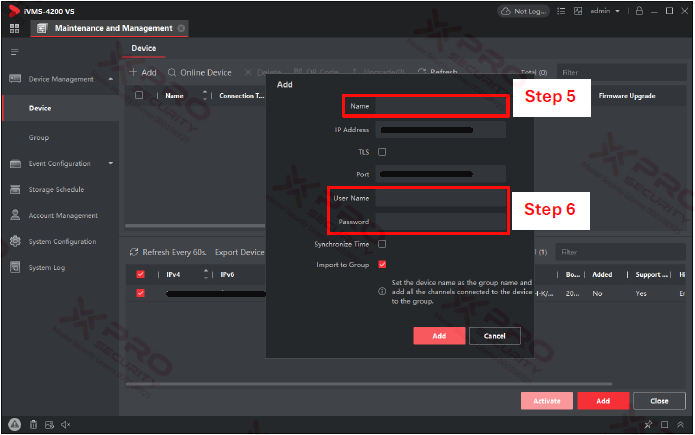Click the System Configuration gear icon
This screenshot has height=435, width=695.
pos(16,242)
